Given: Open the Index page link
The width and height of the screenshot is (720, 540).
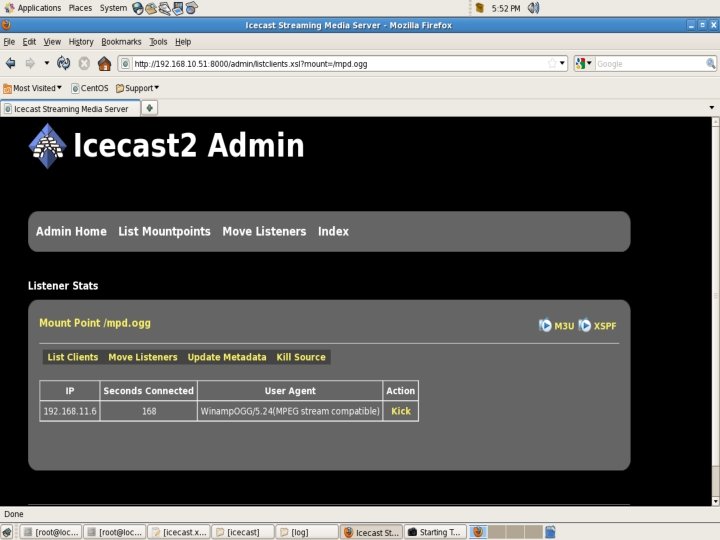Looking at the screenshot, I should [x=333, y=231].
